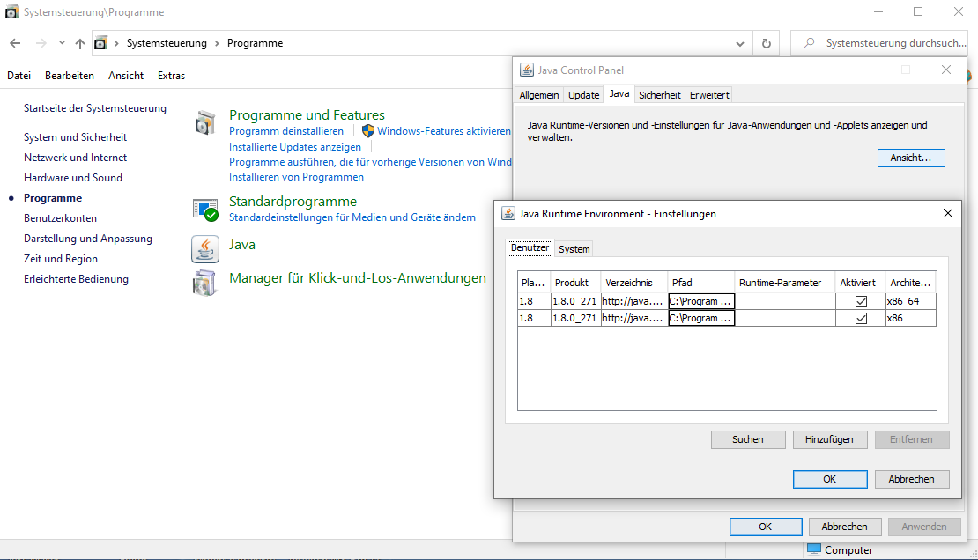Click the Standardprogramme icon
Image resolution: width=978 pixels, height=560 pixels.
205,210
